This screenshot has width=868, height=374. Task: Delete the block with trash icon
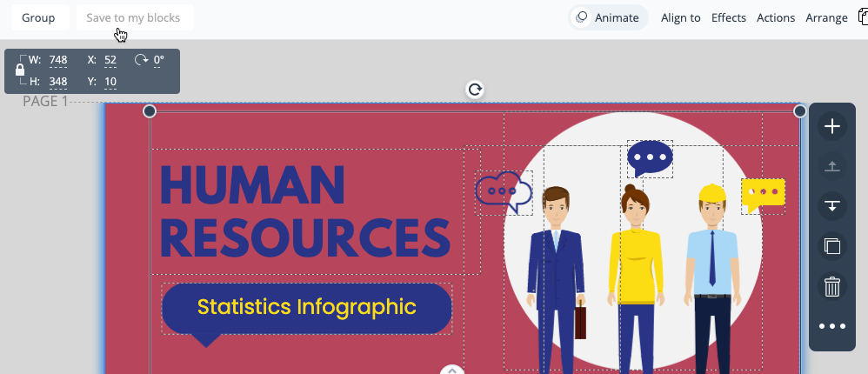(x=832, y=286)
